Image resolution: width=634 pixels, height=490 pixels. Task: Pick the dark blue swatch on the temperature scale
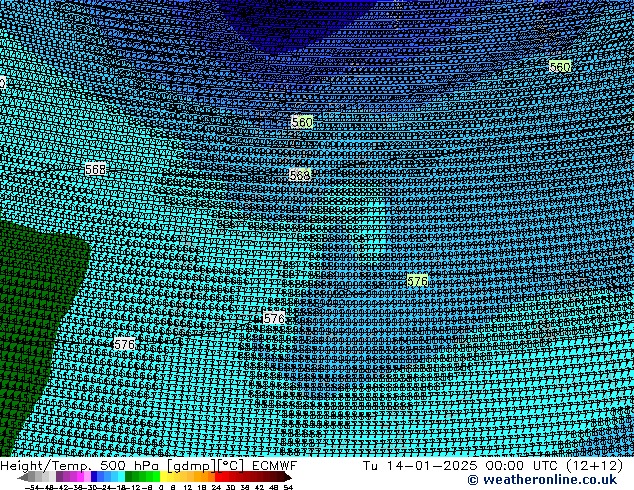(x=94, y=476)
